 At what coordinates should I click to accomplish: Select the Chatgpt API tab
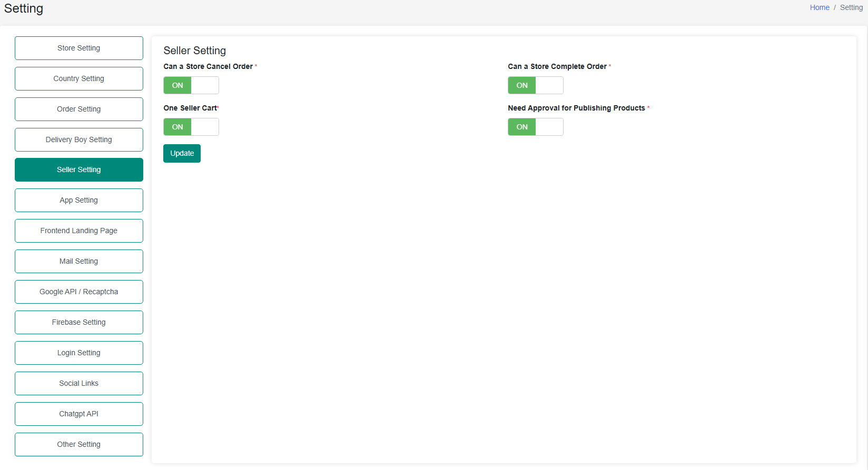click(x=79, y=414)
